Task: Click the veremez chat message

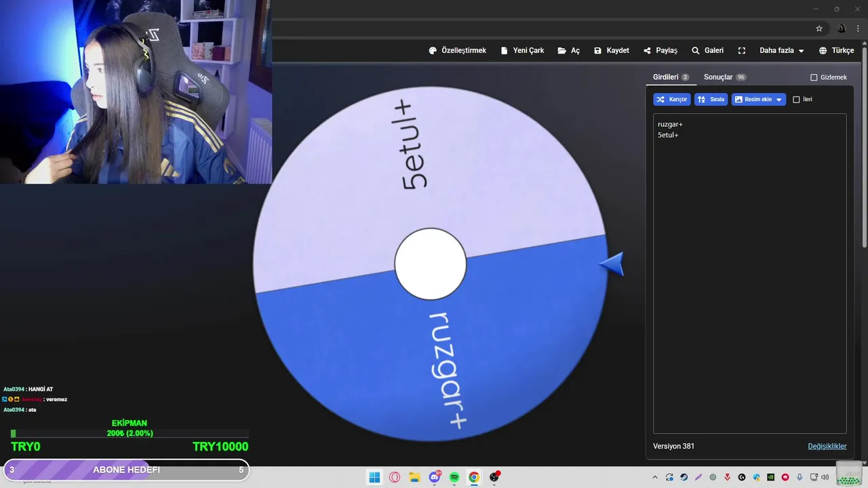Action: (35, 399)
